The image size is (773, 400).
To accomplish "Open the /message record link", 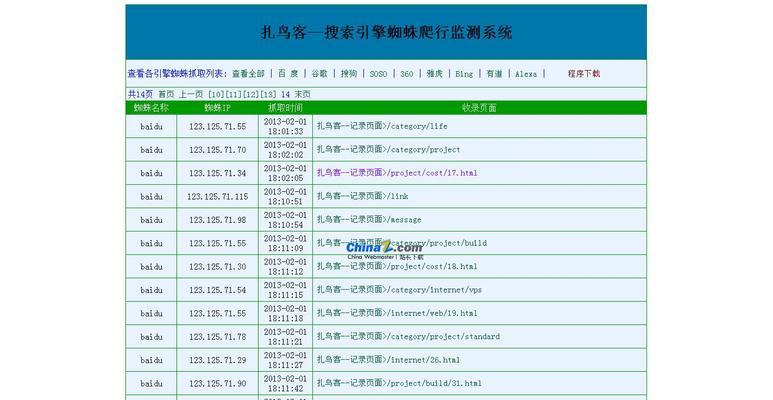I will [x=369, y=219].
